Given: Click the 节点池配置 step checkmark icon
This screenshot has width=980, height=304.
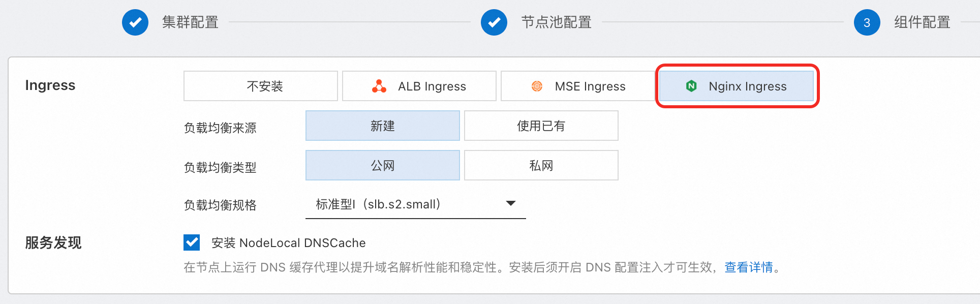Looking at the screenshot, I should pyautogui.click(x=494, y=22).
